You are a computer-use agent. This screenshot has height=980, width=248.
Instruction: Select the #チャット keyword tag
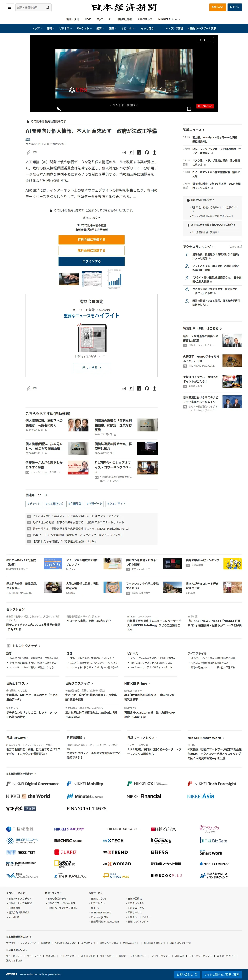tap(34, 504)
